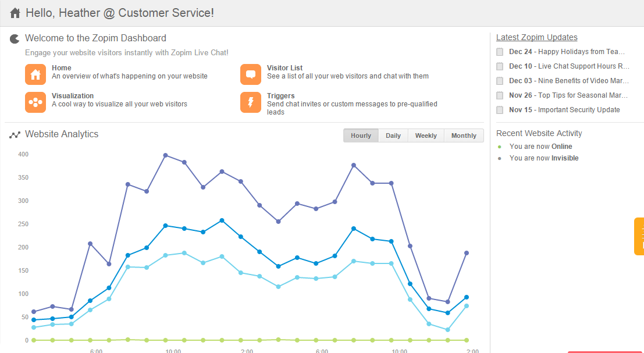Click the 'An overview of what's happening' description

129,76
